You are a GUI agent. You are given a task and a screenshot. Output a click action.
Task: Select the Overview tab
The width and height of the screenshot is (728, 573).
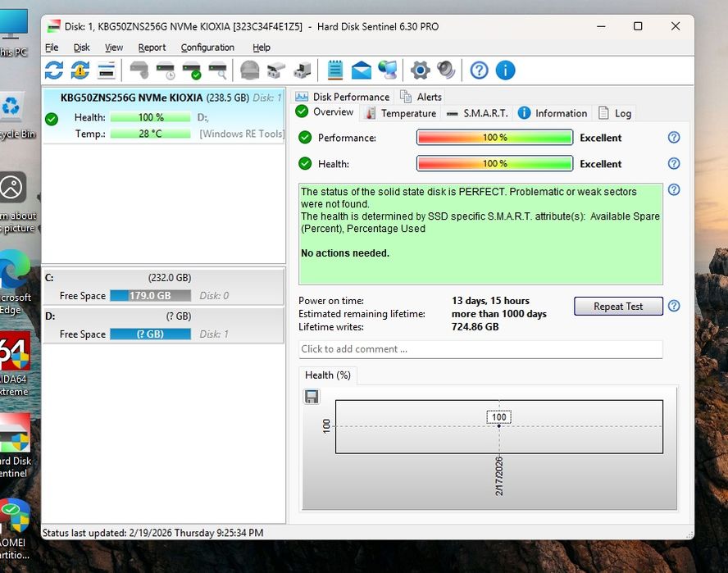[x=325, y=112]
